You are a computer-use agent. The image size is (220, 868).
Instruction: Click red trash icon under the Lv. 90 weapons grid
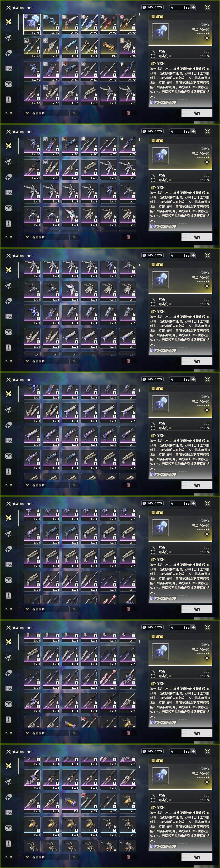(x=128, y=113)
